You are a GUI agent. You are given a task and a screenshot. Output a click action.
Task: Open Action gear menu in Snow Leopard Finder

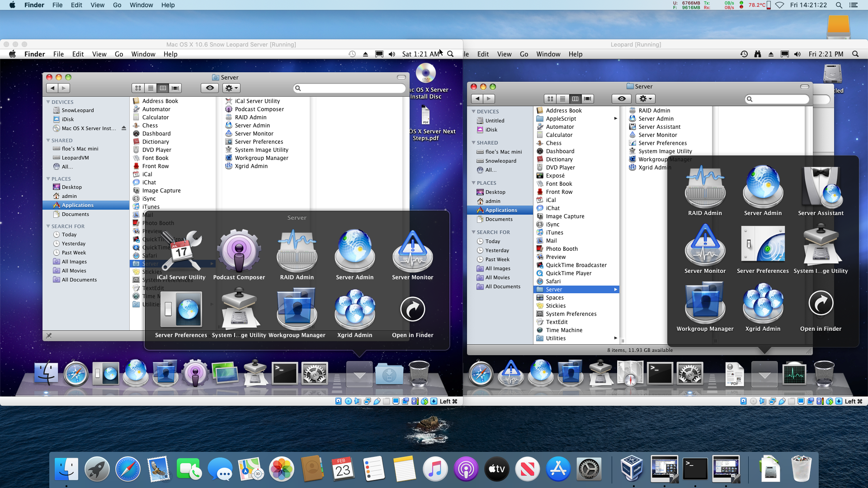tap(231, 88)
